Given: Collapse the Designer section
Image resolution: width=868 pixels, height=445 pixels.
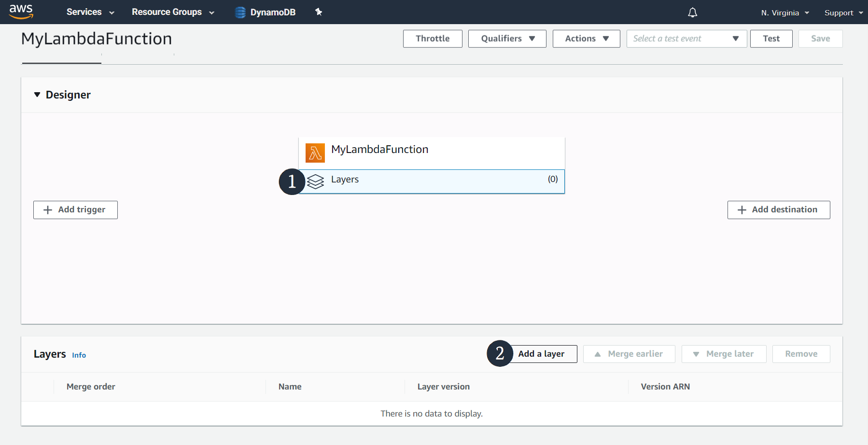Looking at the screenshot, I should 37,95.
